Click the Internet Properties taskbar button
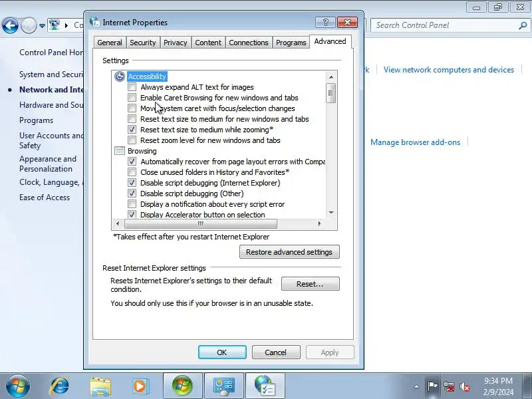532x399 pixels. tap(265, 386)
